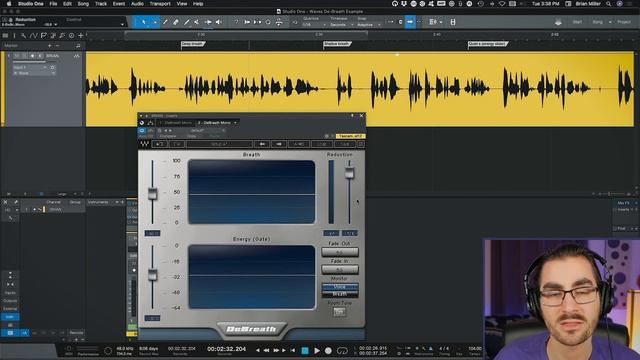Click the Energy gate slider handle
Viewport: 640px width, 360px height.
click(x=153, y=275)
